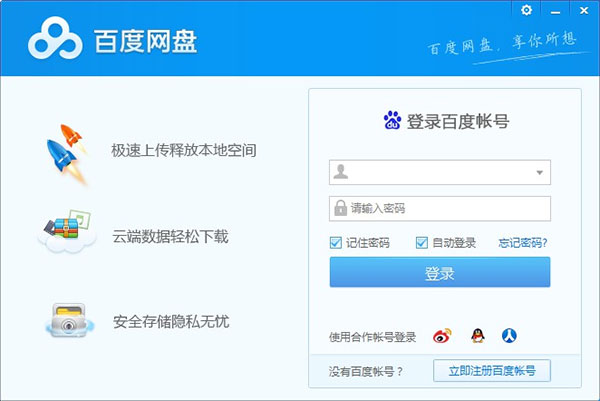Toggle the 记住密码 checkbox
Viewport: 600px width, 401px height.
click(x=337, y=243)
